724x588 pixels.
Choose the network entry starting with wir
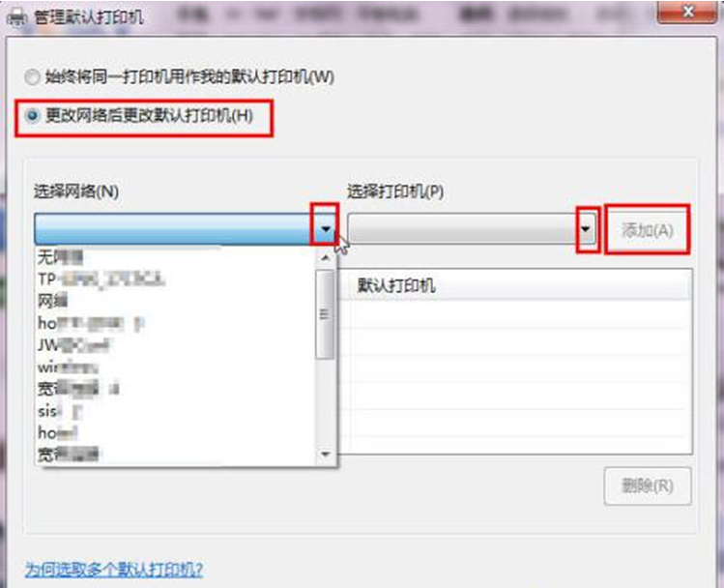(x=176, y=367)
